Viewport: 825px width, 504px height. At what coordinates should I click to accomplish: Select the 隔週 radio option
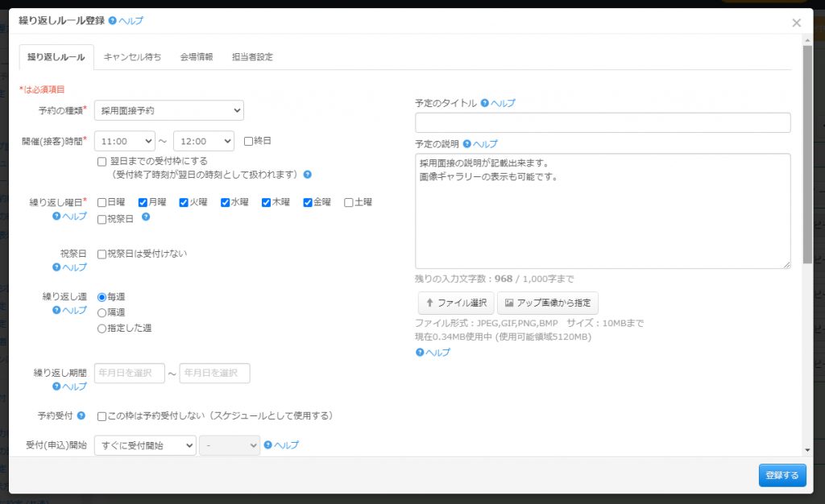[102, 312]
